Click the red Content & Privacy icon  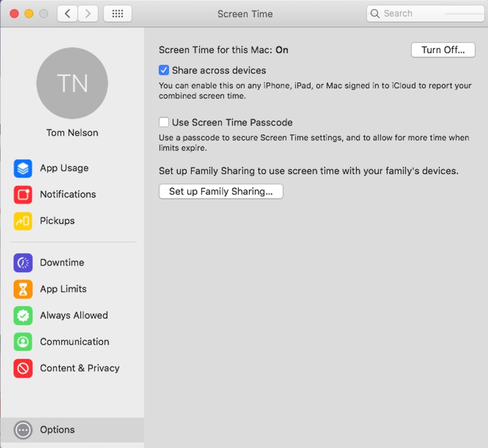pyautogui.click(x=23, y=368)
